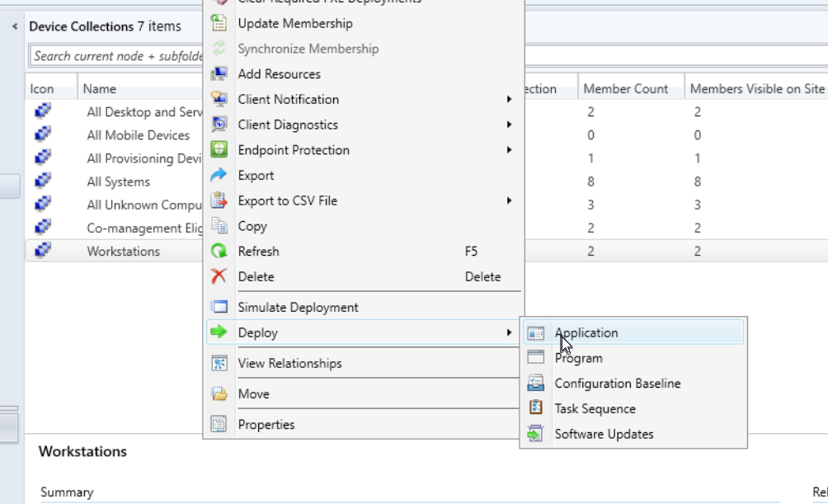Select Program in the Deploy submenu
Viewport: 828px width, 504px height.
tap(578, 358)
